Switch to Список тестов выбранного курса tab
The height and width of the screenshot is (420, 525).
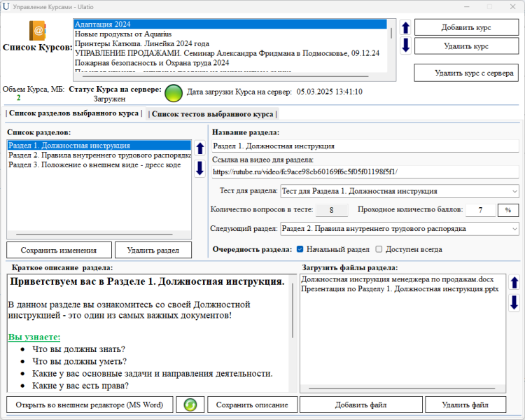coord(212,113)
